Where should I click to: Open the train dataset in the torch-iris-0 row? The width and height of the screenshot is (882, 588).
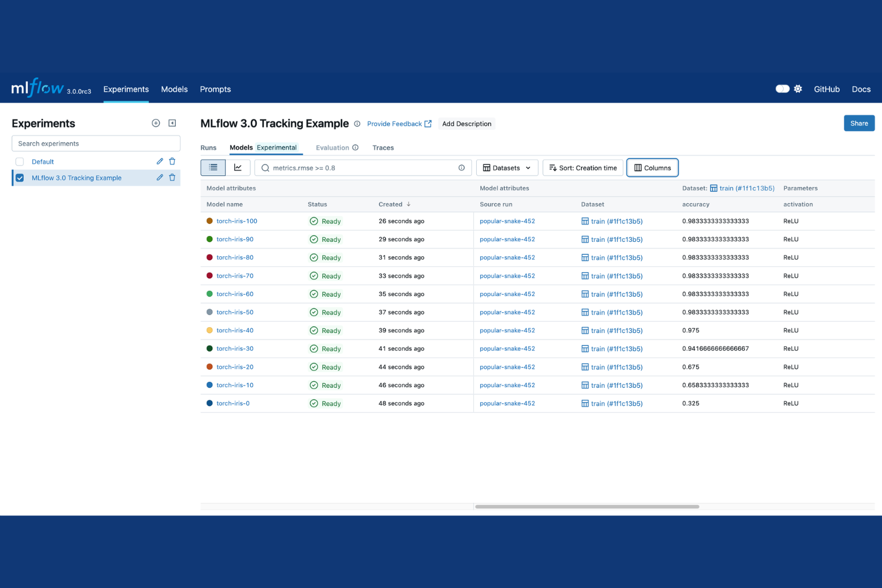[612, 403]
